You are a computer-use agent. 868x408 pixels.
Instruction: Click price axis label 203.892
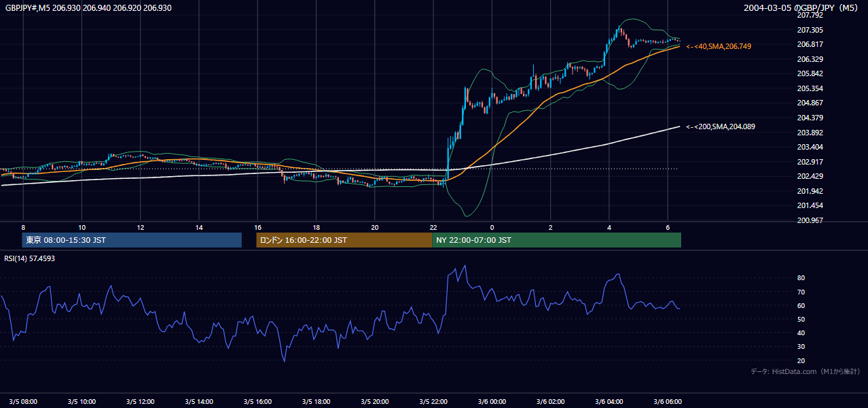point(810,133)
